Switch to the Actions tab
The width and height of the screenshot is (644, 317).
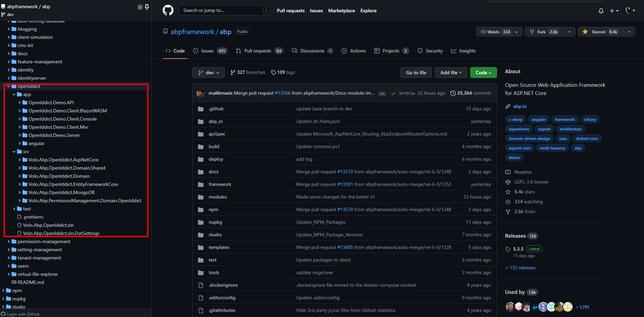click(x=353, y=51)
